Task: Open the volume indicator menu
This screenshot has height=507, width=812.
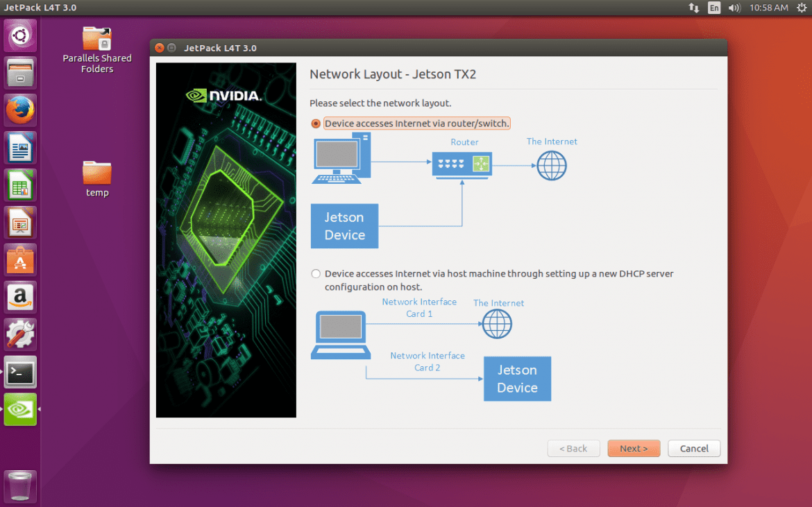Action: click(734, 8)
